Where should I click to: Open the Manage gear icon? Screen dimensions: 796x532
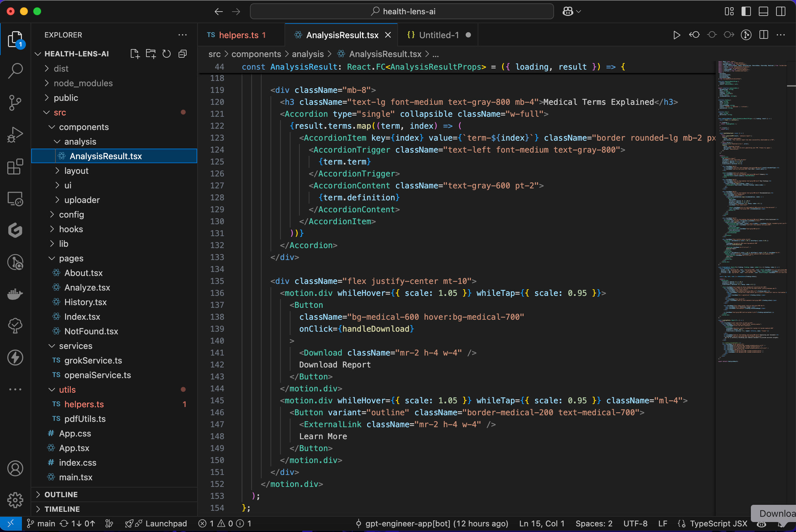click(15, 500)
